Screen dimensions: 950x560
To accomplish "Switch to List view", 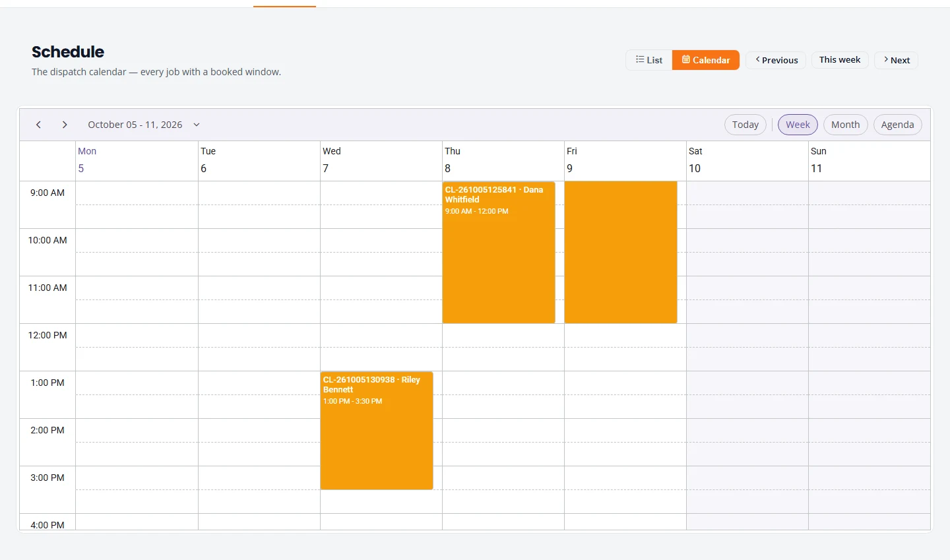I will 649,60.
